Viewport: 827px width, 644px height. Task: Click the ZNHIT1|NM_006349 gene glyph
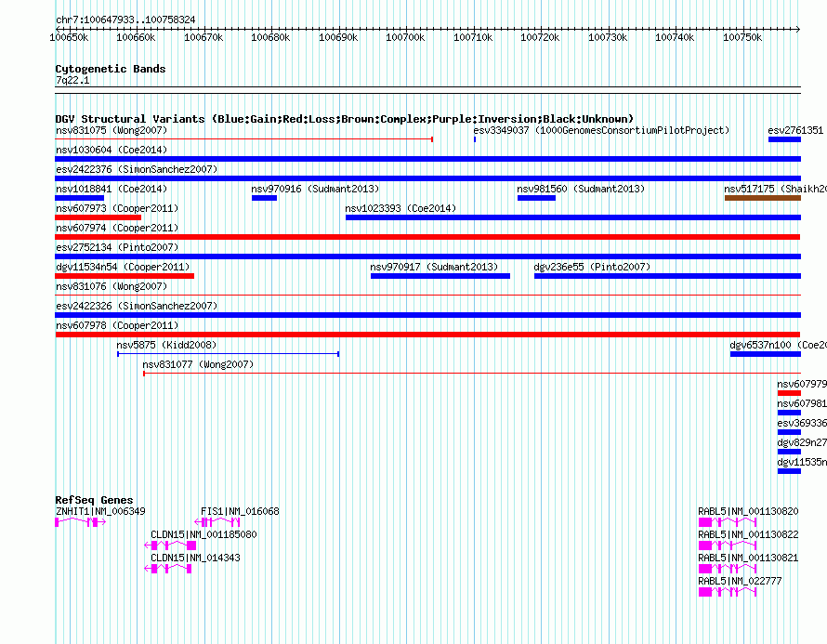[x=81, y=522]
